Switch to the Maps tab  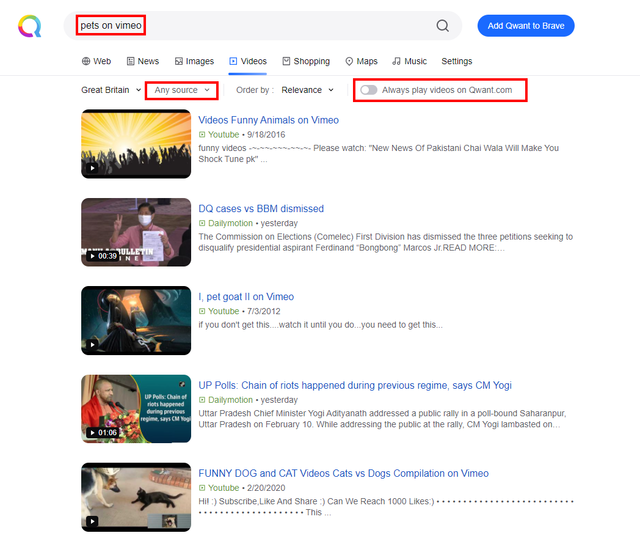(x=361, y=61)
